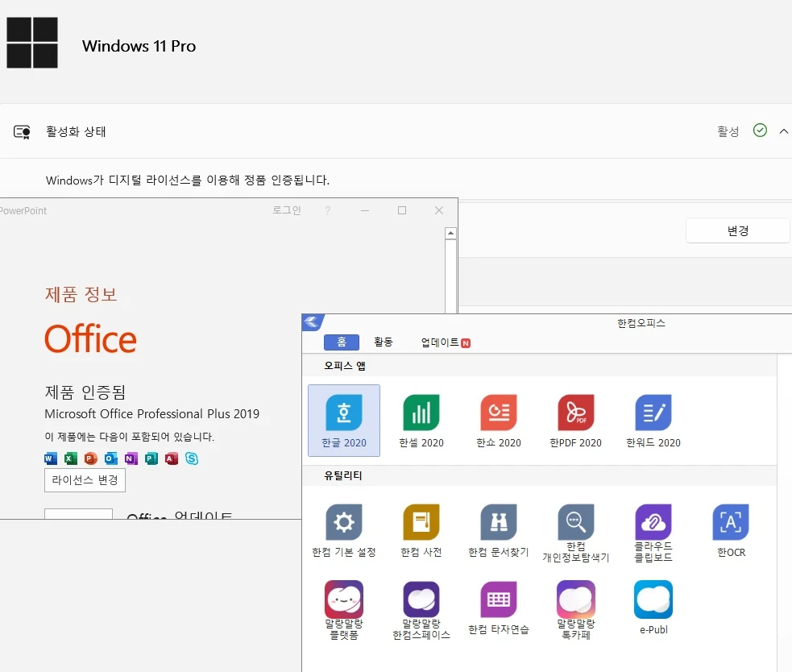Open 클라우드 클립보드 utility
This screenshot has width=792, height=672.
653,533
